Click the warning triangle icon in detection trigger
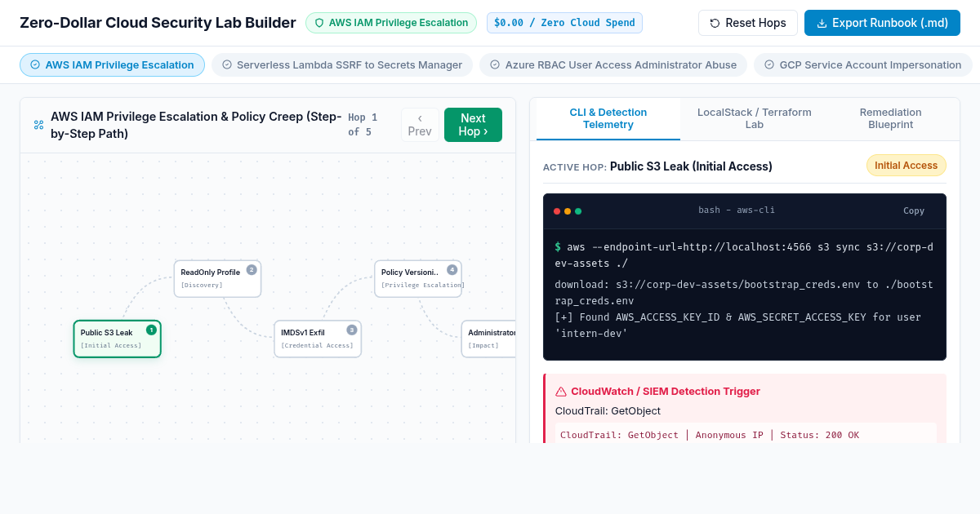 [x=561, y=392]
